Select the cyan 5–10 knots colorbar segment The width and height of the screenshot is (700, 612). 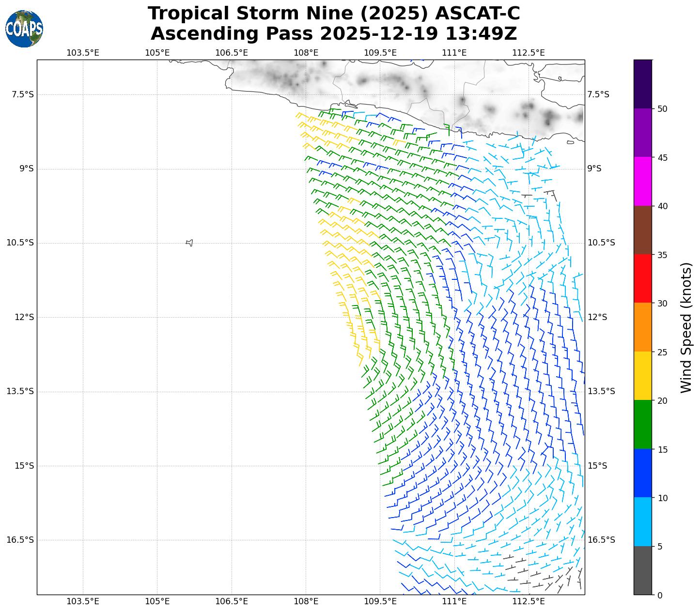643,521
